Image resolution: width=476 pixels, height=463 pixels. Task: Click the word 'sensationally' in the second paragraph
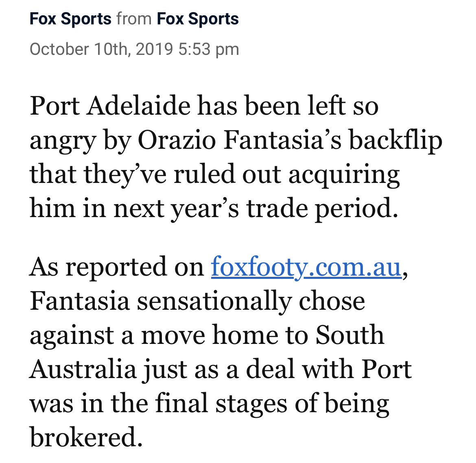pyautogui.click(x=214, y=302)
